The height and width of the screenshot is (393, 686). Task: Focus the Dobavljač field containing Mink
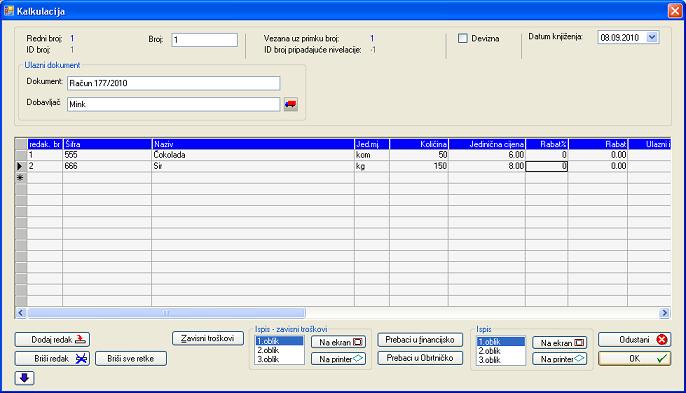(x=173, y=104)
